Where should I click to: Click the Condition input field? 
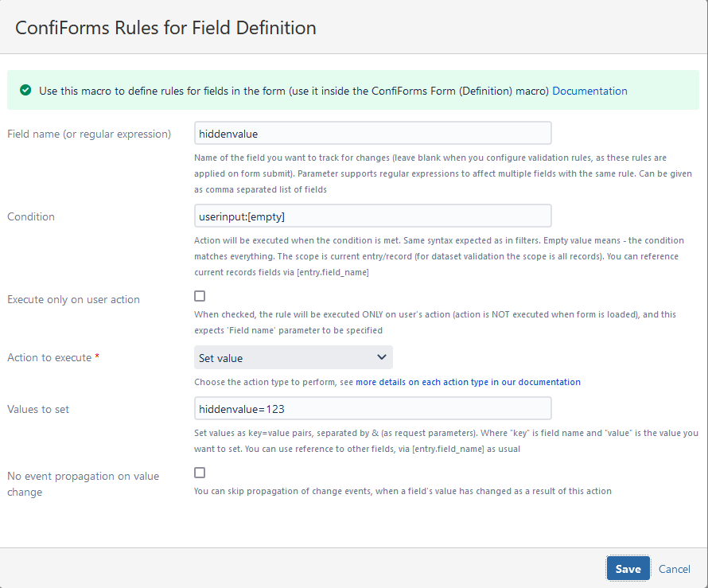point(373,216)
